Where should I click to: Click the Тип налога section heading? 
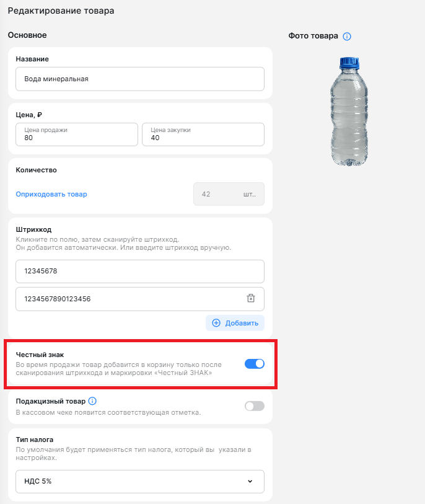35,440
